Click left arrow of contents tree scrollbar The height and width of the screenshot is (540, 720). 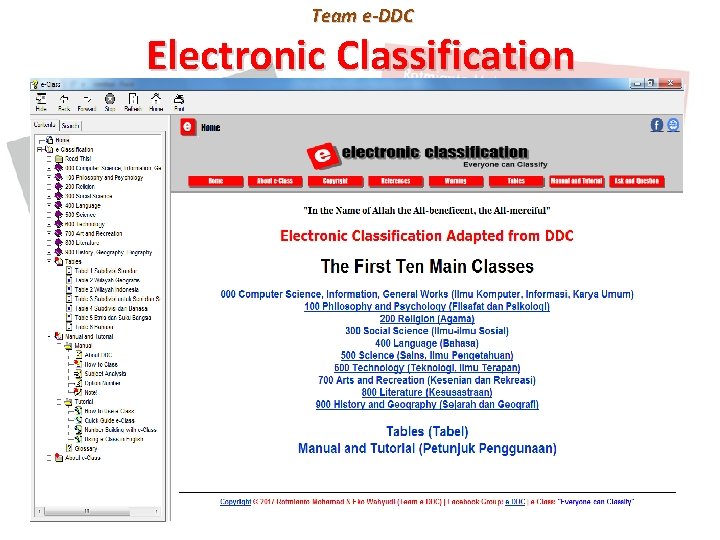point(40,511)
